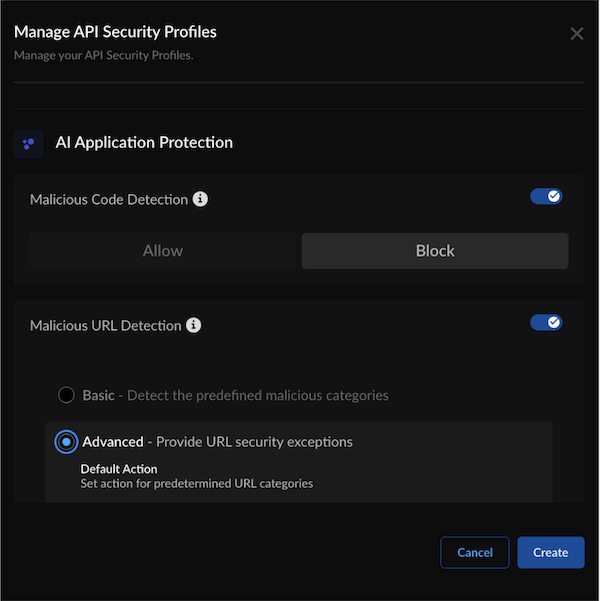
Task: Disable the Malicious Code Detection toggle
Action: point(546,197)
